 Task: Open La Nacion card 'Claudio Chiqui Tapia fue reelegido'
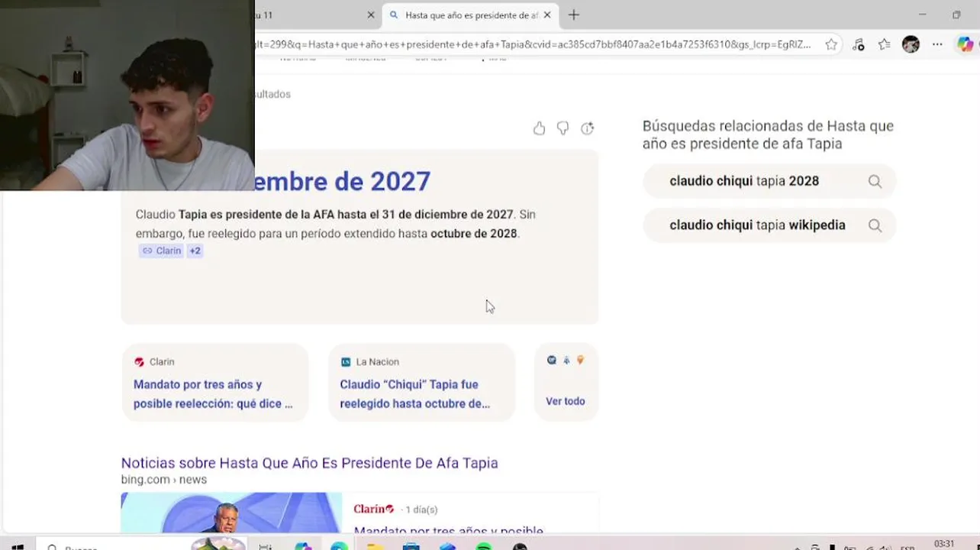(x=422, y=383)
